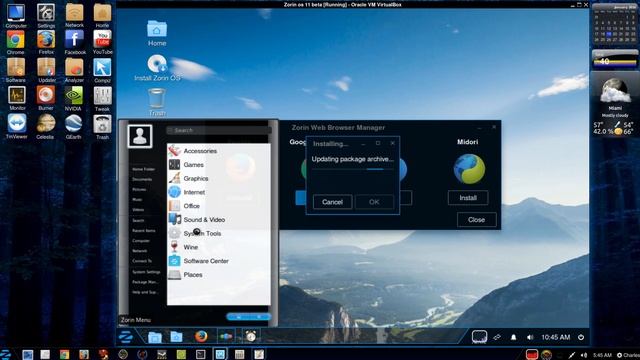The width and height of the screenshot is (640, 360).
Task: Click the Midori browser globe logo
Action: (469, 169)
